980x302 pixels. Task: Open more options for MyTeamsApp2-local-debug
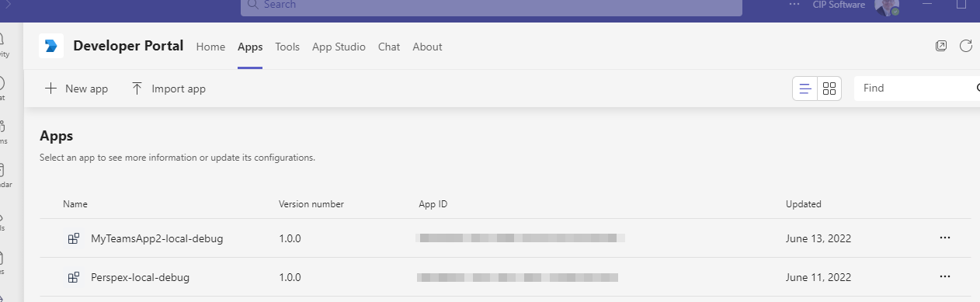tap(945, 238)
